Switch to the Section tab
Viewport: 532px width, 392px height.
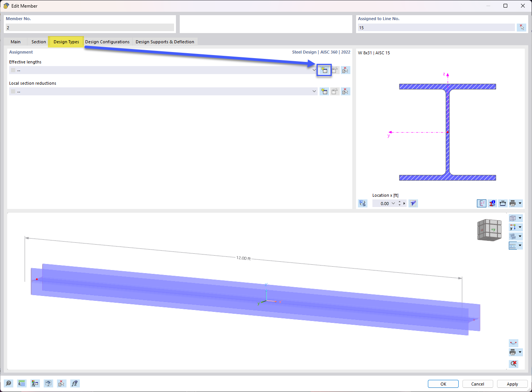pos(39,42)
